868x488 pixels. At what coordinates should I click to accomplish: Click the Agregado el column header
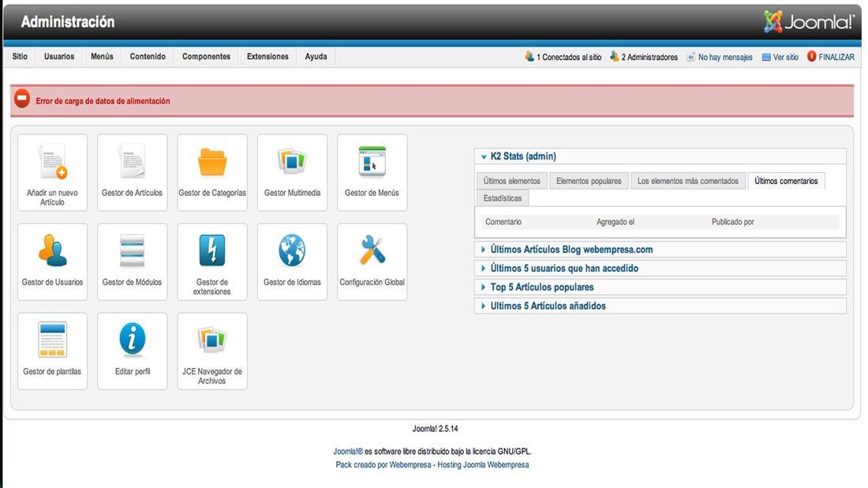pos(615,222)
